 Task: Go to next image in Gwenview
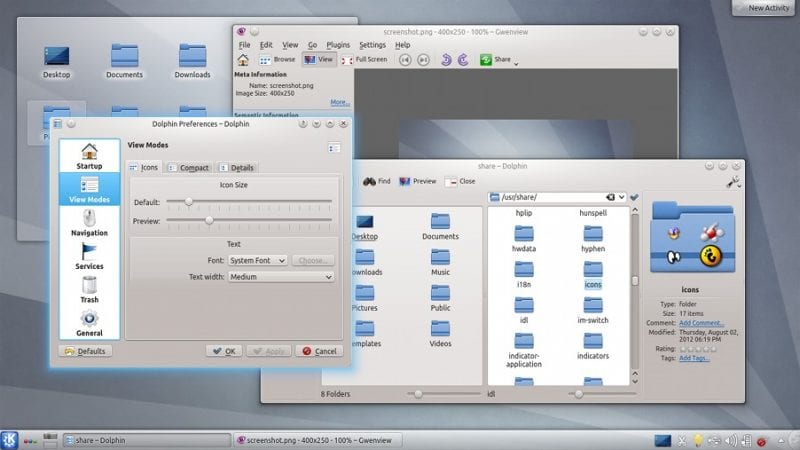[x=423, y=60]
